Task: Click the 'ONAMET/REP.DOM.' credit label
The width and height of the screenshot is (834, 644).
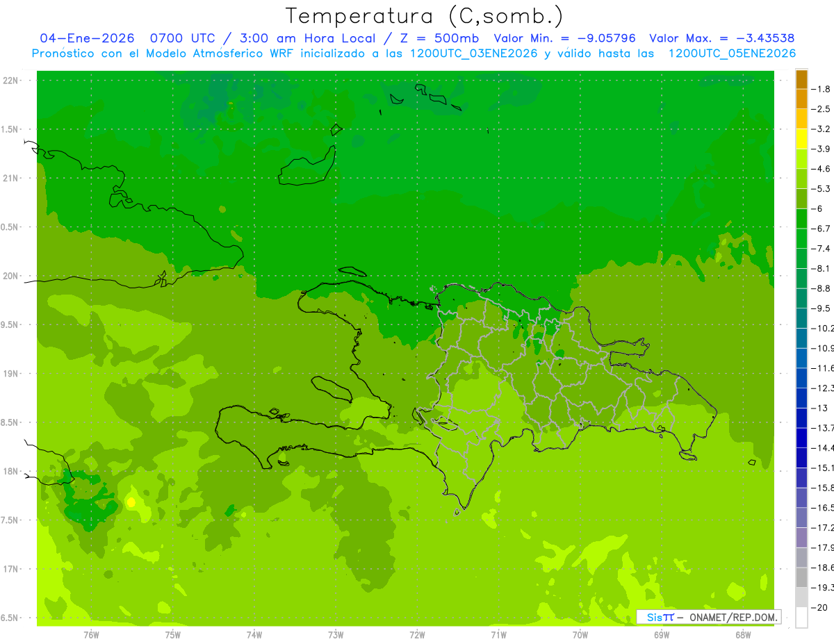Action: point(735,617)
